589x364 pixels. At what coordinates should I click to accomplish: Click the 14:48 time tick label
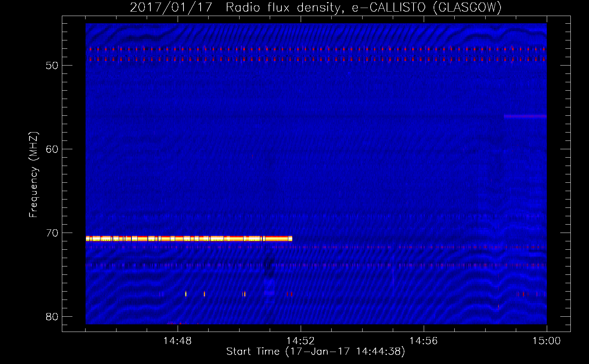coord(178,341)
